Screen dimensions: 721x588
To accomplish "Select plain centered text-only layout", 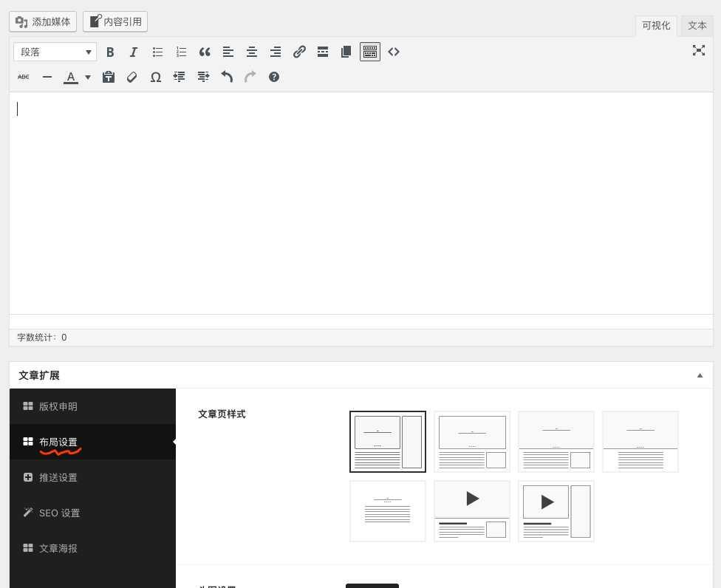I will click(388, 511).
